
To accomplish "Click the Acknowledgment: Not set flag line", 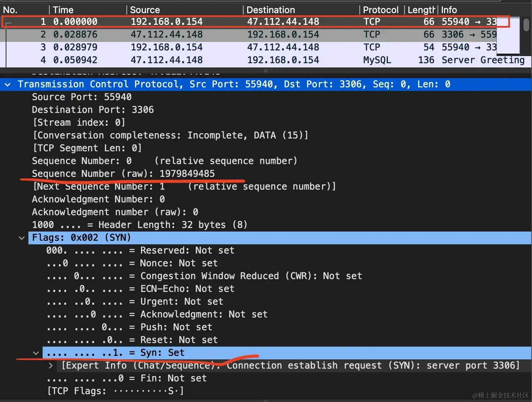I will 157,314.
